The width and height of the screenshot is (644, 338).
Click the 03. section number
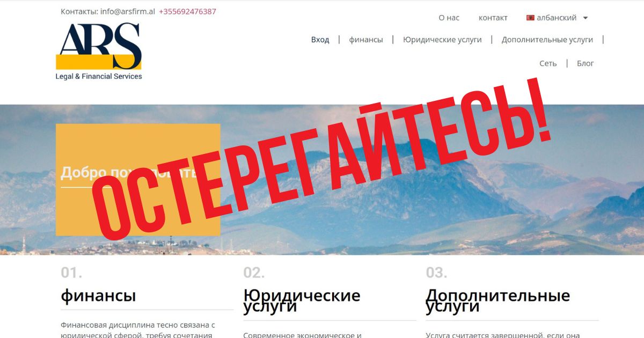click(x=436, y=273)
